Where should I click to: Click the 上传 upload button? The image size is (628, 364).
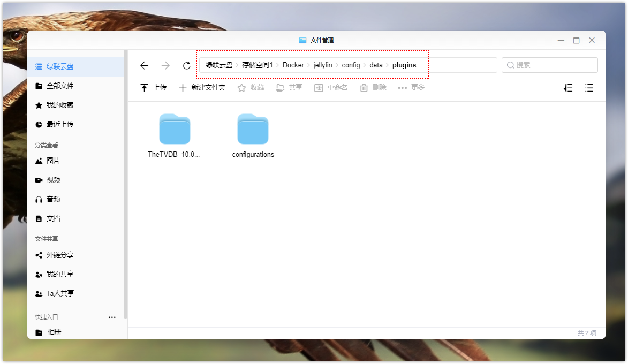[153, 88]
